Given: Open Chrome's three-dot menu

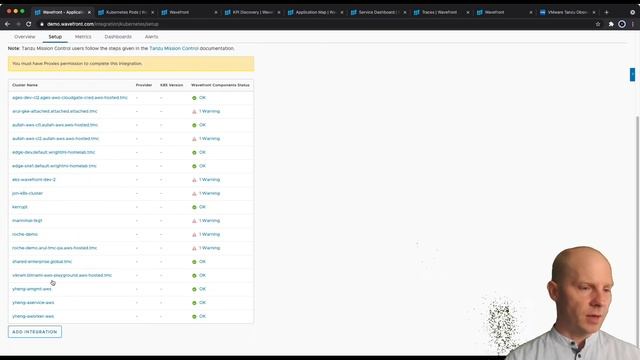Looking at the screenshot, I should [633, 24].
